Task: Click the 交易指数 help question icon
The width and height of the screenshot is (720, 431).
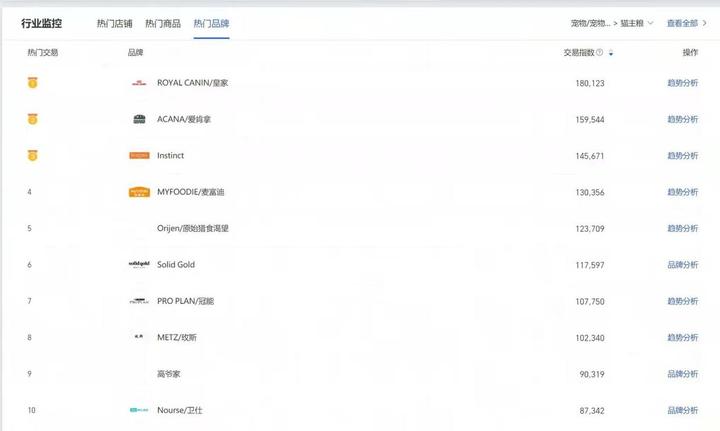Action: (x=600, y=52)
